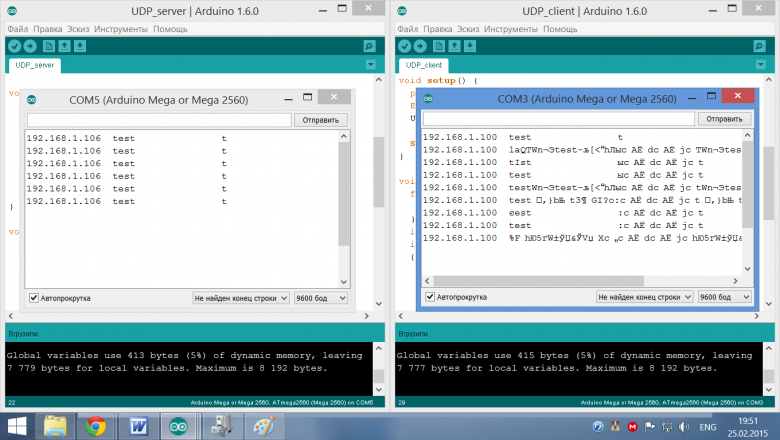Click vertical scrollbar in COM3 output

[748, 184]
